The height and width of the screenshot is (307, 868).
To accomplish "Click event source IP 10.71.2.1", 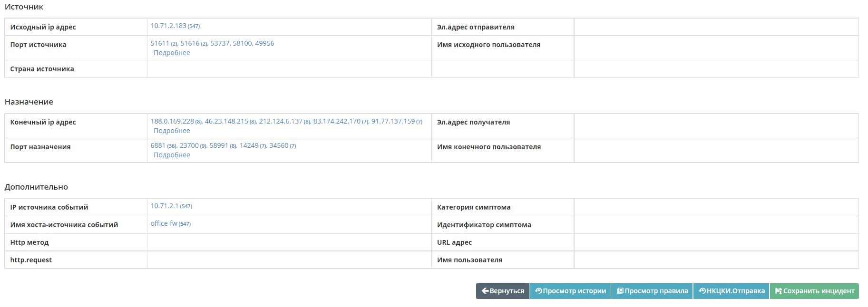I will tap(165, 206).
